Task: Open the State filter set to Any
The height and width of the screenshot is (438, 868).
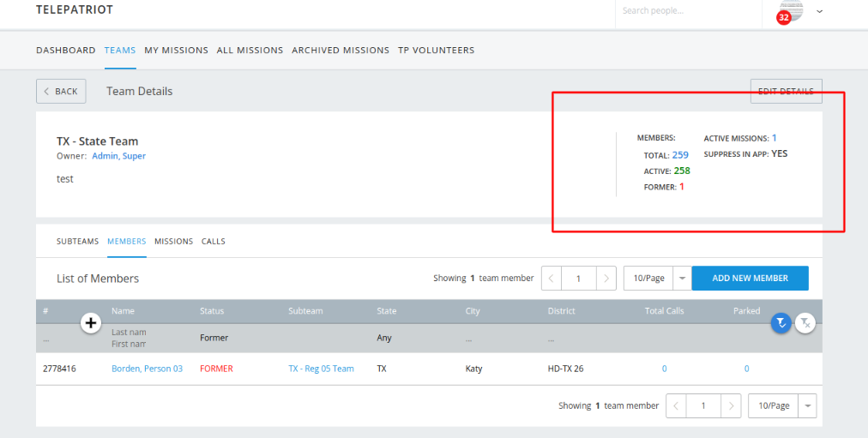Action: 384,338
